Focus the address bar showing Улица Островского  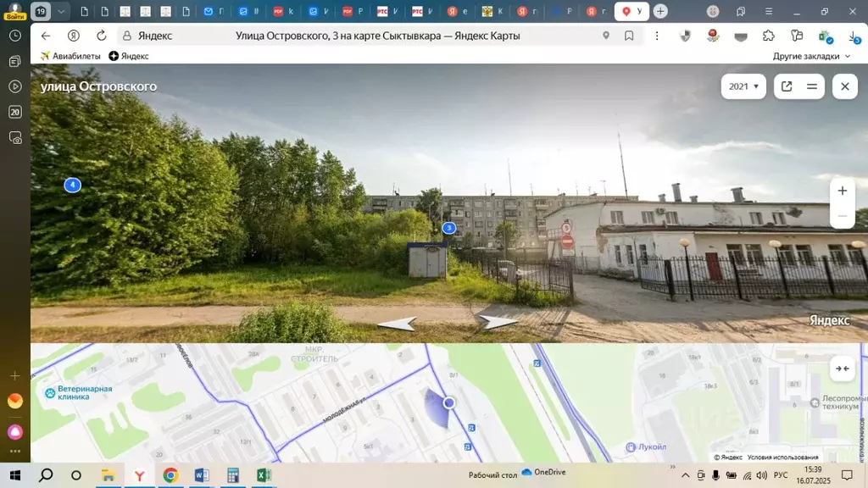click(377, 36)
